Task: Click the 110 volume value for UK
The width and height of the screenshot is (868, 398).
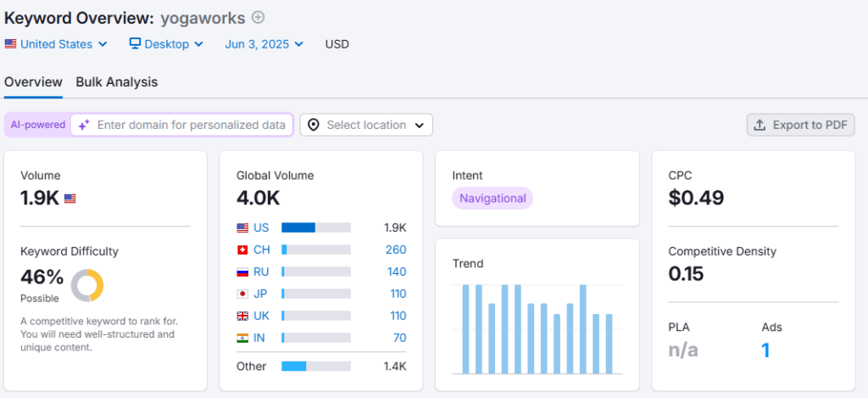Action: pos(397,316)
